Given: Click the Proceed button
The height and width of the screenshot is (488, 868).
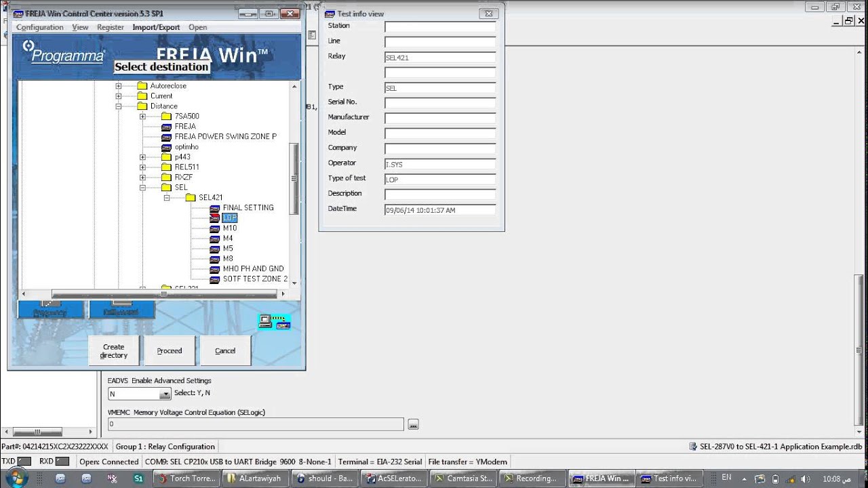Looking at the screenshot, I should (x=170, y=351).
